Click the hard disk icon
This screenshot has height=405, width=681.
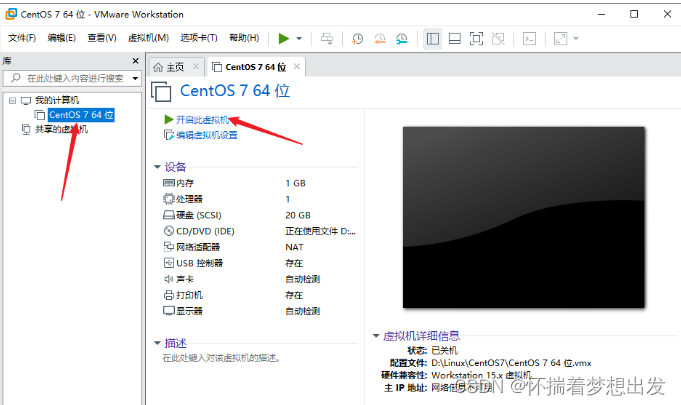click(x=169, y=215)
